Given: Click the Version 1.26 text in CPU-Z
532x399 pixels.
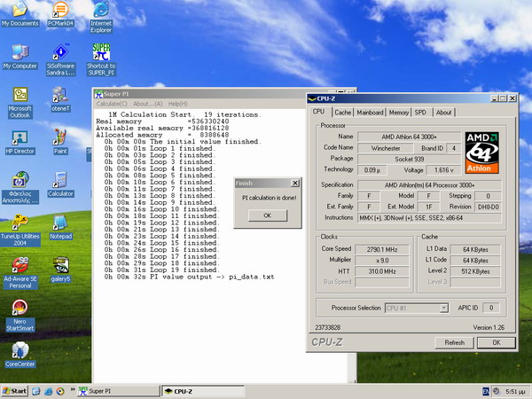Looking at the screenshot, I should (x=489, y=327).
